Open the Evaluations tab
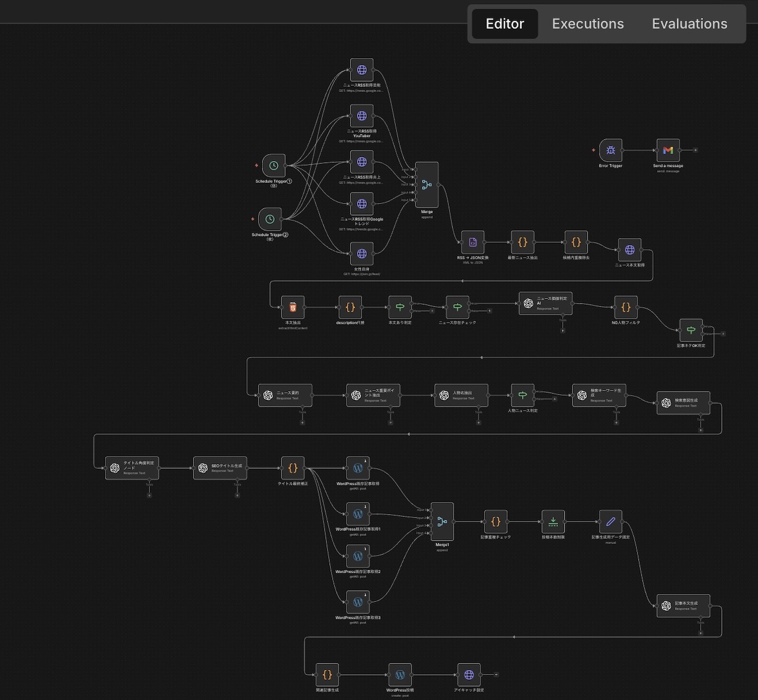 pos(689,24)
